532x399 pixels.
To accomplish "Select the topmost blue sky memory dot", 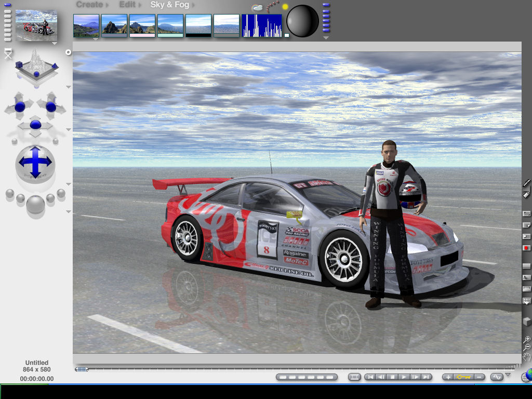I will coord(326,5).
